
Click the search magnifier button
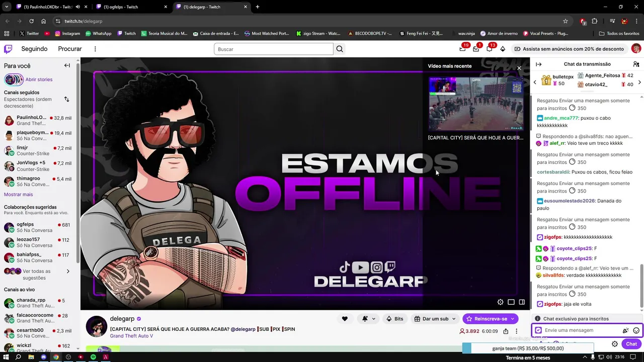tap(340, 49)
